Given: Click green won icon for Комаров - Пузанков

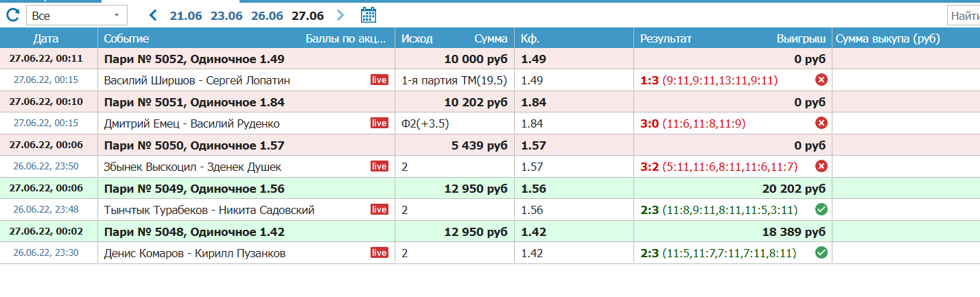Looking at the screenshot, I should (x=821, y=253).
